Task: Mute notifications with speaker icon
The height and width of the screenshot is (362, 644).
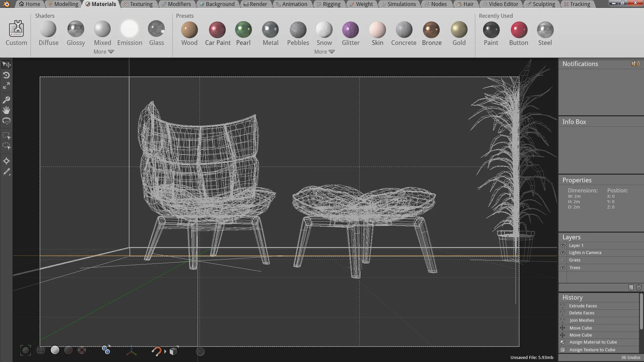Action: 635,64
